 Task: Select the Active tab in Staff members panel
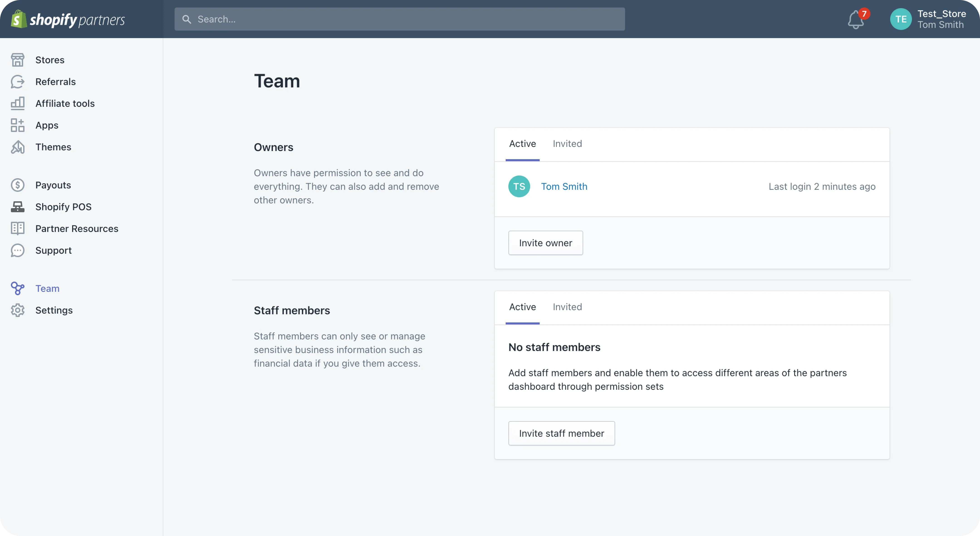tap(522, 307)
